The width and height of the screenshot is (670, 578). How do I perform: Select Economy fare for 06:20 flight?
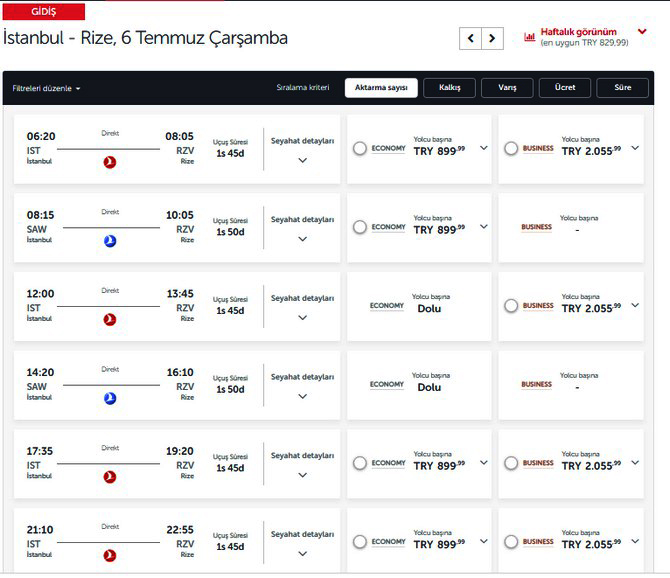(360, 148)
